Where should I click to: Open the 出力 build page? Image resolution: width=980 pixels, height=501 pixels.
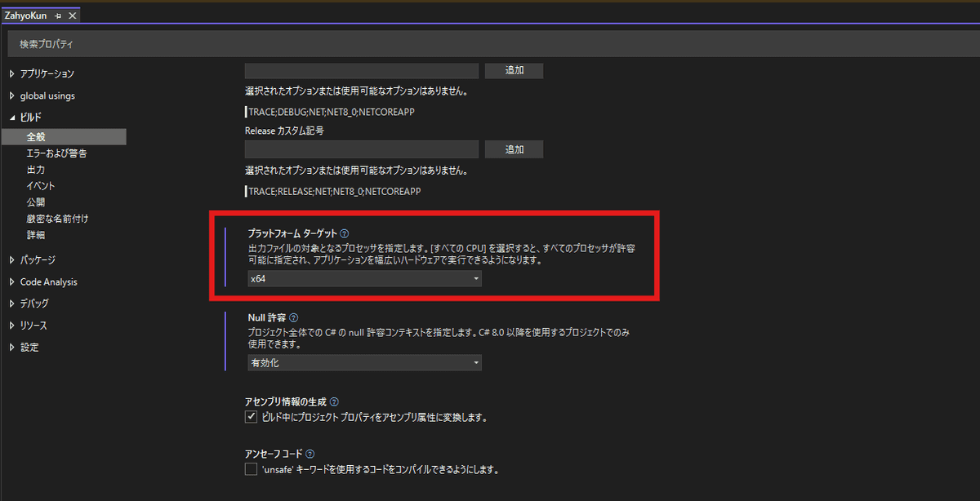(x=35, y=170)
